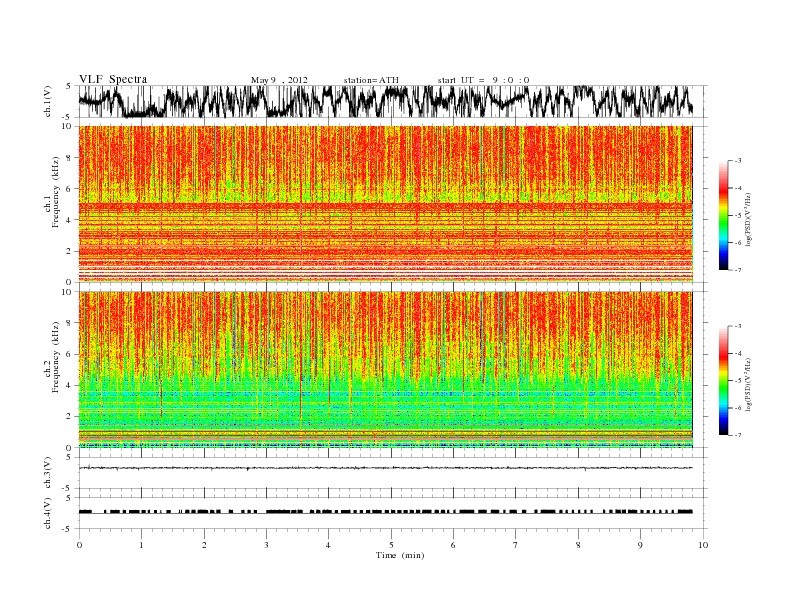Click the "-7" tick on ch.1 colorbar
792x612 pixels.
[x=738, y=270]
